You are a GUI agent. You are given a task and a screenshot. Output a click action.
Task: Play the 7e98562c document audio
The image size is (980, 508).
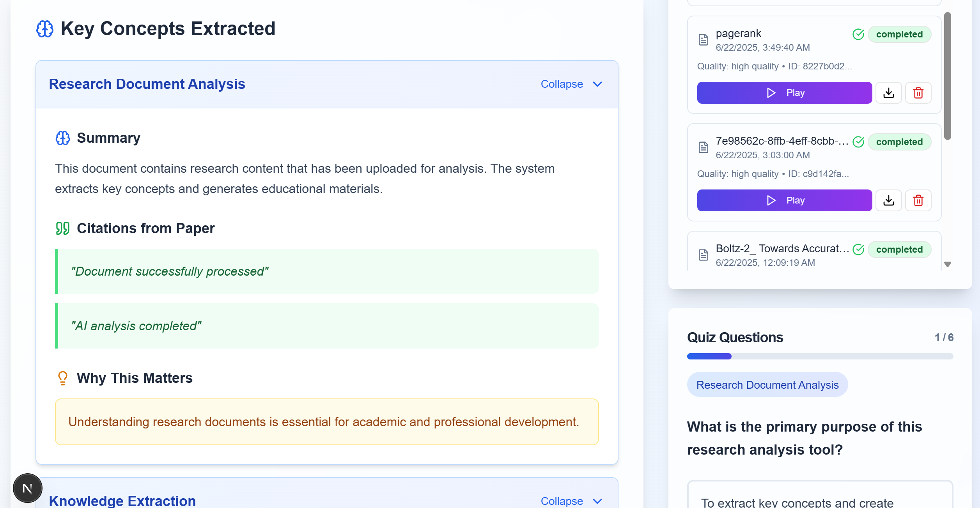click(784, 200)
